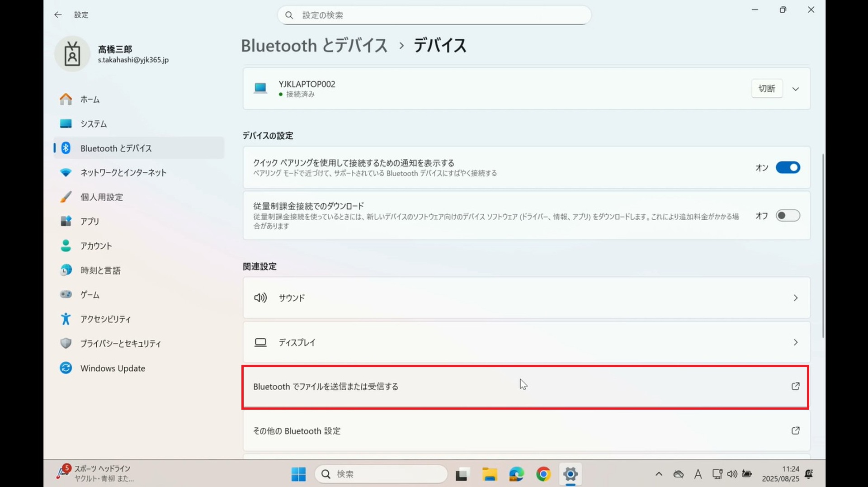Image resolution: width=868 pixels, height=487 pixels.
Task: Click the 切断 disconnect button
Action: (767, 89)
